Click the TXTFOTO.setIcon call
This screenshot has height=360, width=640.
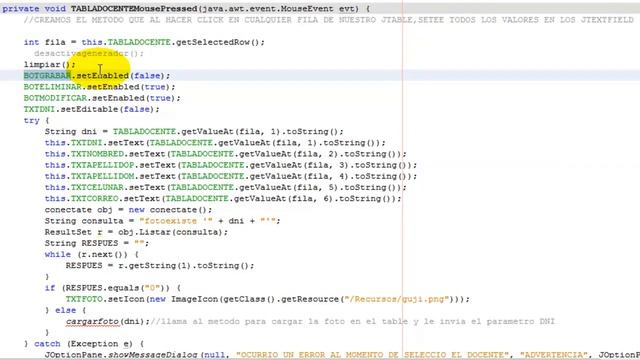click(x=268, y=299)
